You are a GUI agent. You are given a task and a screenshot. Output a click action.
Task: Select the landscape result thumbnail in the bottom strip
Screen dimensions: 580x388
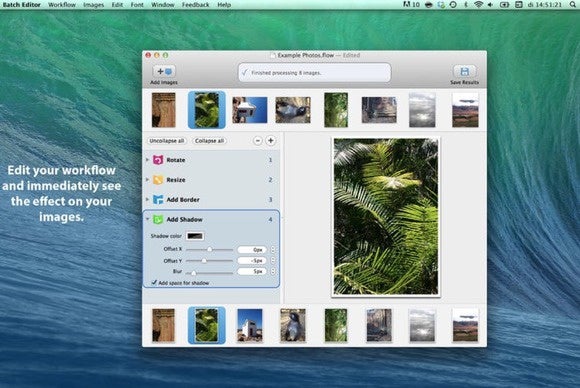pyautogui.click(x=465, y=325)
